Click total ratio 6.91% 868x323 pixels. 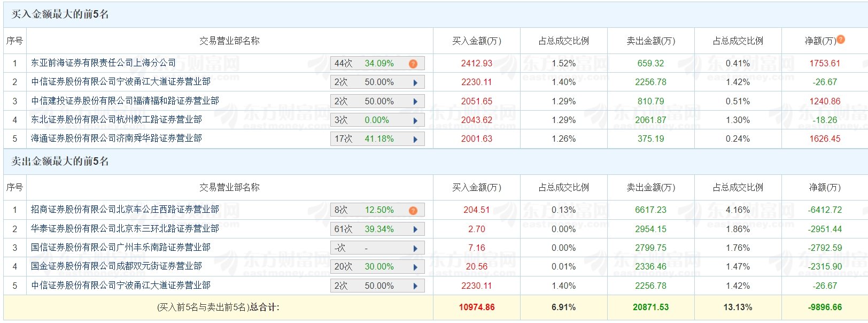(x=563, y=307)
